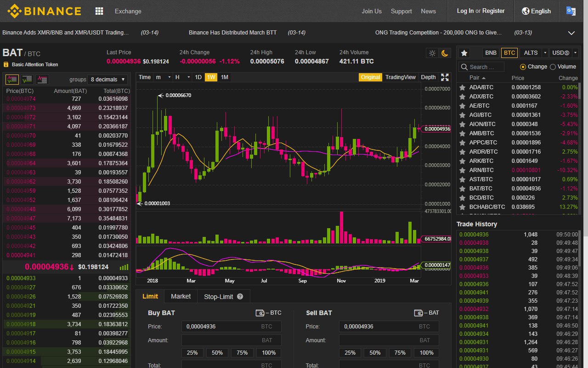Open the minutes interval dropdown
This screenshot has width=588, height=368.
(163, 77)
